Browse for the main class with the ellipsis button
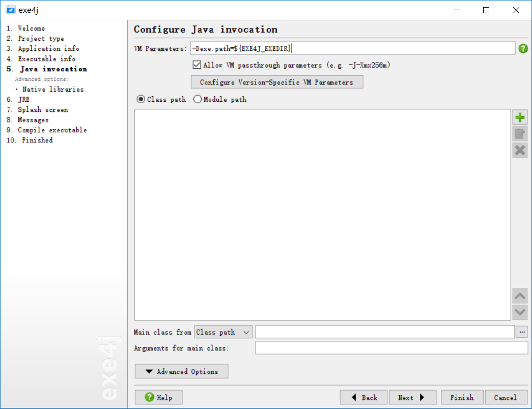 coord(522,332)
